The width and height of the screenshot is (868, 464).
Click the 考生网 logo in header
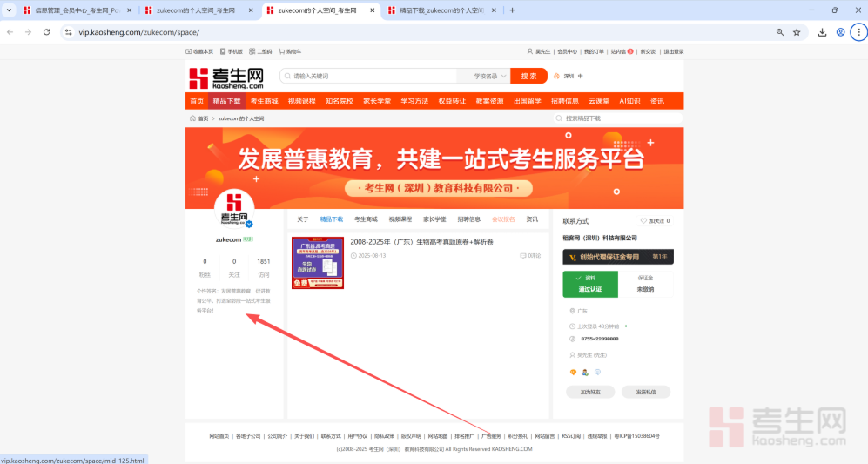pos(226,77)
